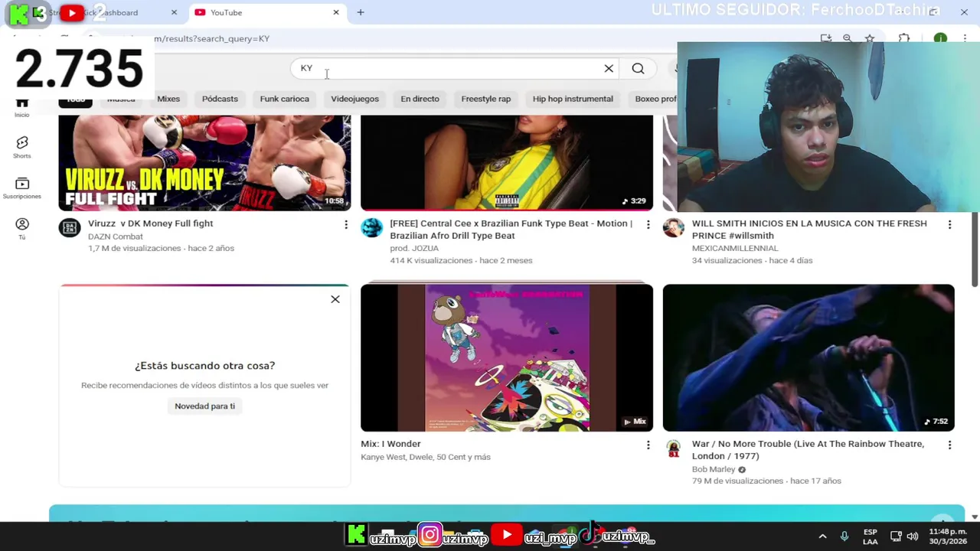
Task: Play the Viruzz vs DK Money thumbnail
Action: [x=204, y=163]
